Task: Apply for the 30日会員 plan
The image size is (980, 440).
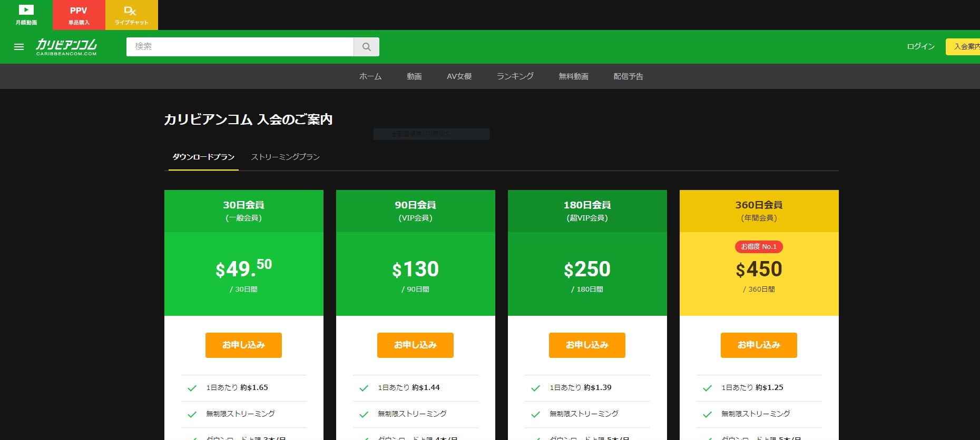Action: coord(243,345)
